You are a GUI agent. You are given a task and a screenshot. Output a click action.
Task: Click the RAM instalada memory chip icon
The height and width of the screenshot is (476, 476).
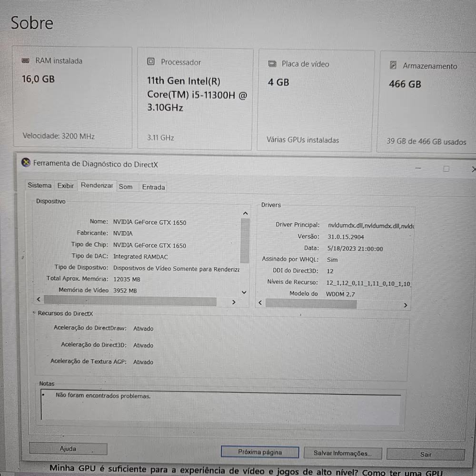[25, 60]
